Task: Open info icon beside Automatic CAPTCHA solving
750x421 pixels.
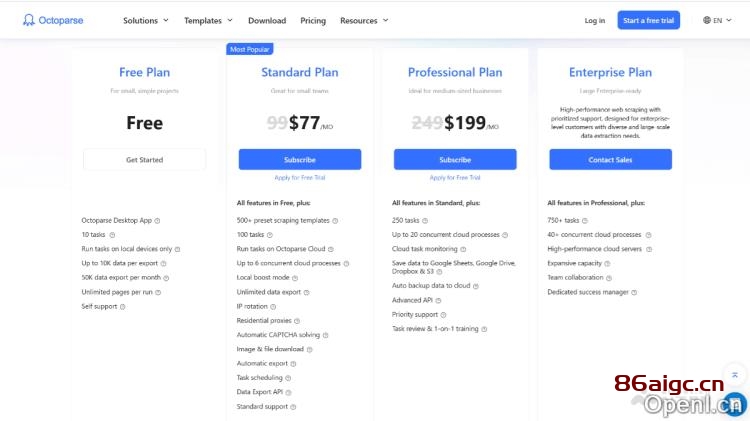Action: (x=326, y=335)
